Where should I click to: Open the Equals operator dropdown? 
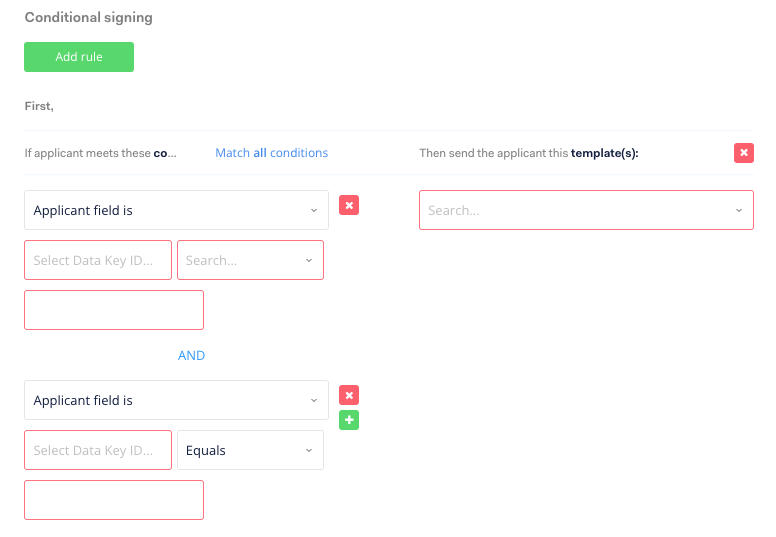pyautogui.click(x=250, y=450)
